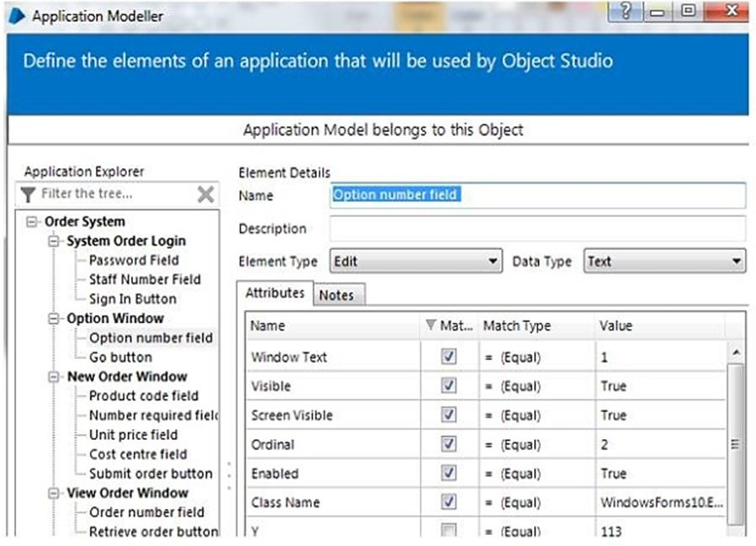Screen dimensions: 756x546
Task: Click the attributes list scrollbar up arrow
Action: (737, 351)
